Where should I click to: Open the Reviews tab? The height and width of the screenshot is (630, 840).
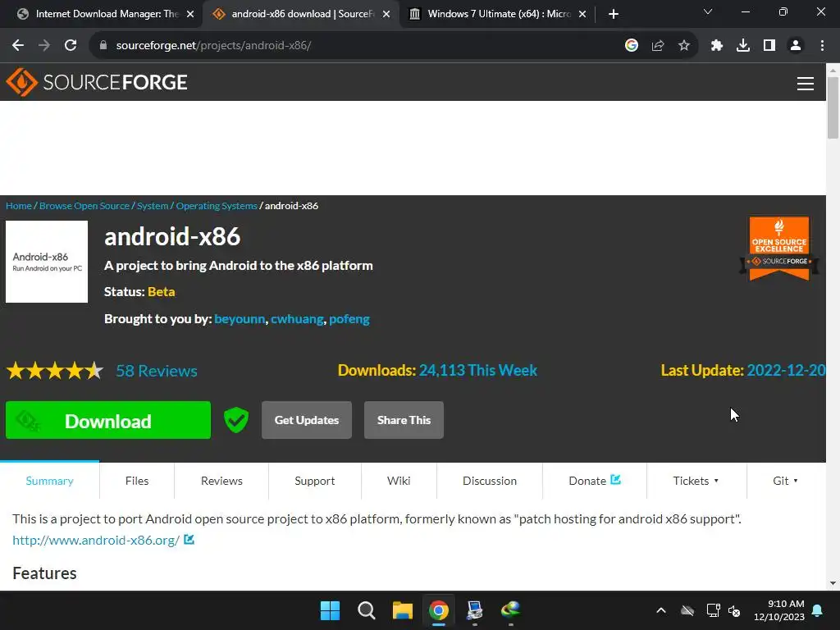[x=221, y=481]
